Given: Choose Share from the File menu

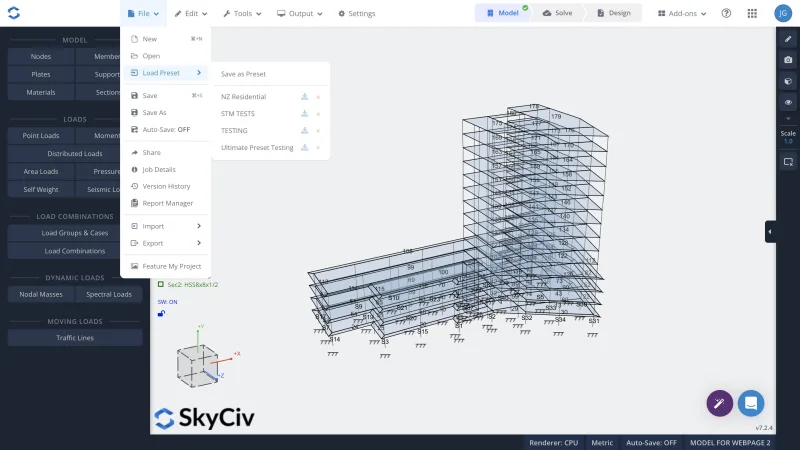Looking at the screenshot, I should [166, 153].
